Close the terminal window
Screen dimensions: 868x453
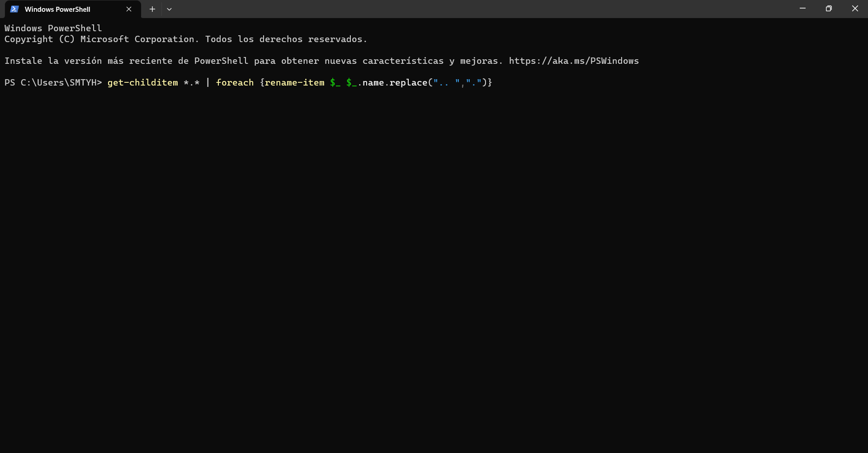pyautogui.click(x=854, y=9)
